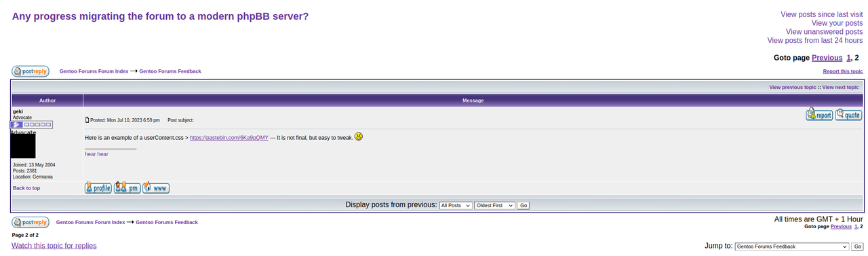Open the pastebin.com link in post
The width and height of the screenshot is (868, 256).
point(229,137)
